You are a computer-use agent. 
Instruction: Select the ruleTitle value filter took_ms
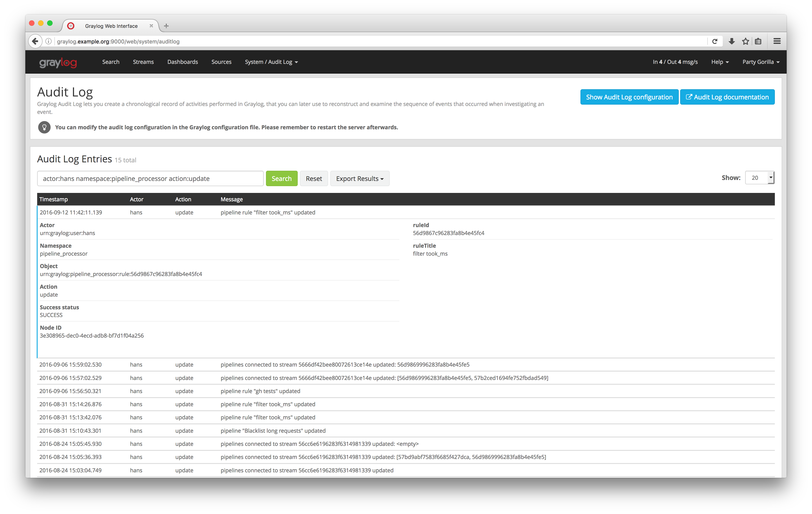coord(430,254)
